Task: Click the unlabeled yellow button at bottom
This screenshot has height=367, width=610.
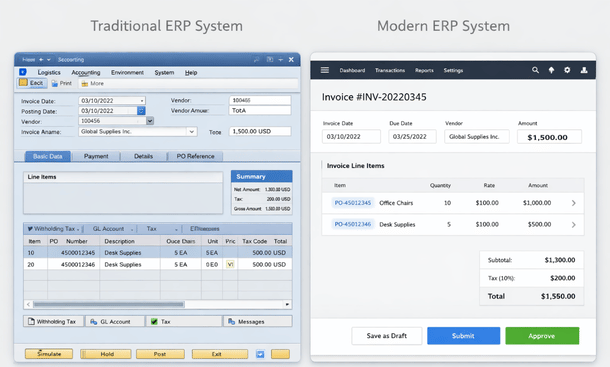Action: tap(280, 354)
